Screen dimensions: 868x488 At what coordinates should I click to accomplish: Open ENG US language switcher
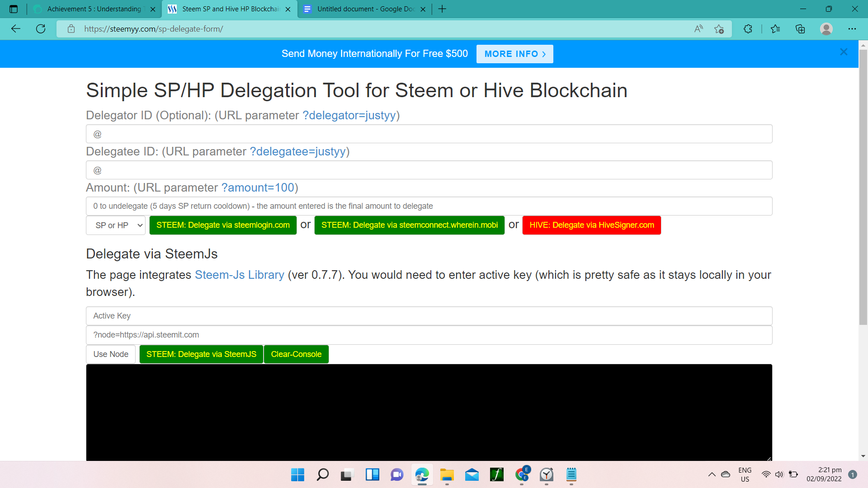pos(745,474)
